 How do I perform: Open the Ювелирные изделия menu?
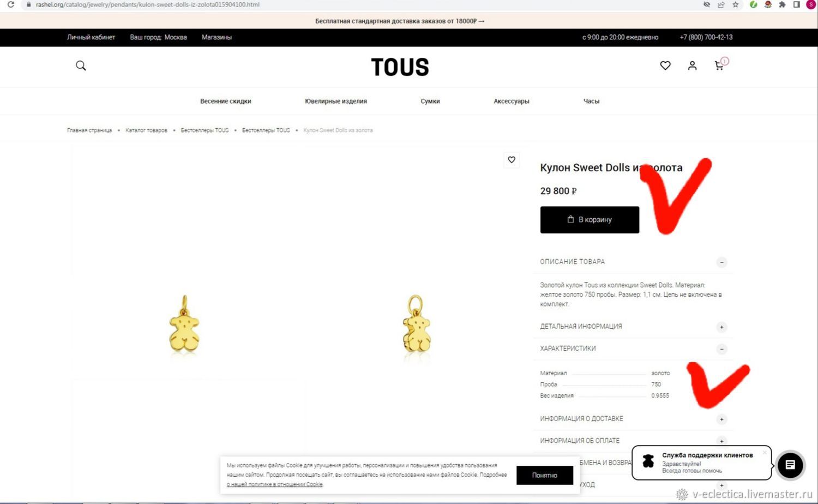coord(336,101)
